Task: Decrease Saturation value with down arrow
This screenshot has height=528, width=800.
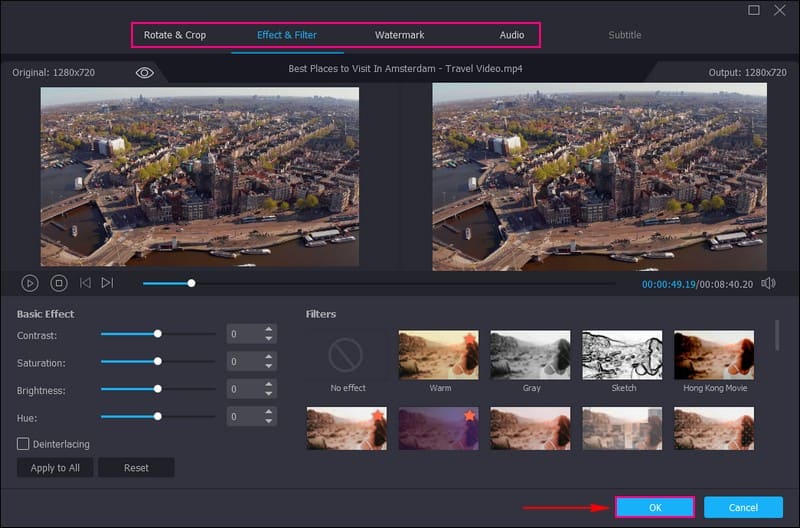Action: click(x=268, y=366)
